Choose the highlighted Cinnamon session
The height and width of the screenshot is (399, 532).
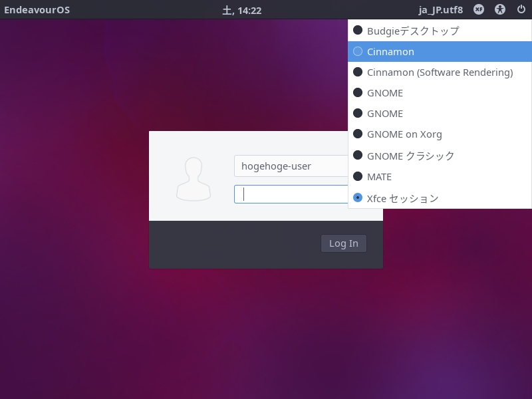point(440,52)
